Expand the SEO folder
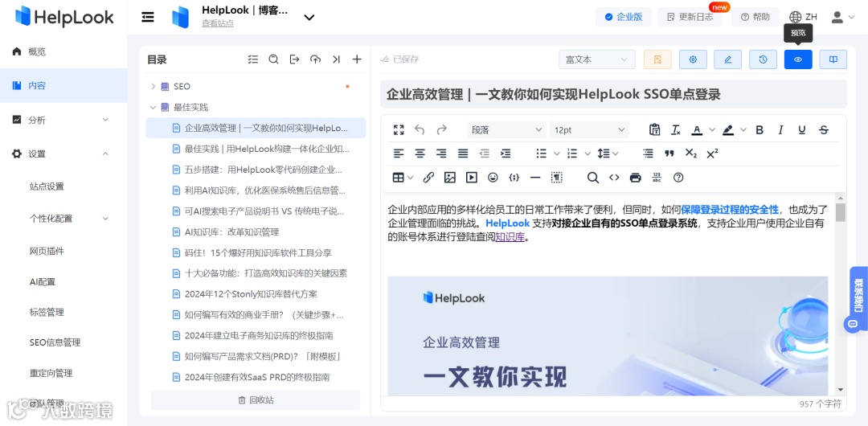The height and width of the screenshot is (426, 868). [x=154, y=87]
